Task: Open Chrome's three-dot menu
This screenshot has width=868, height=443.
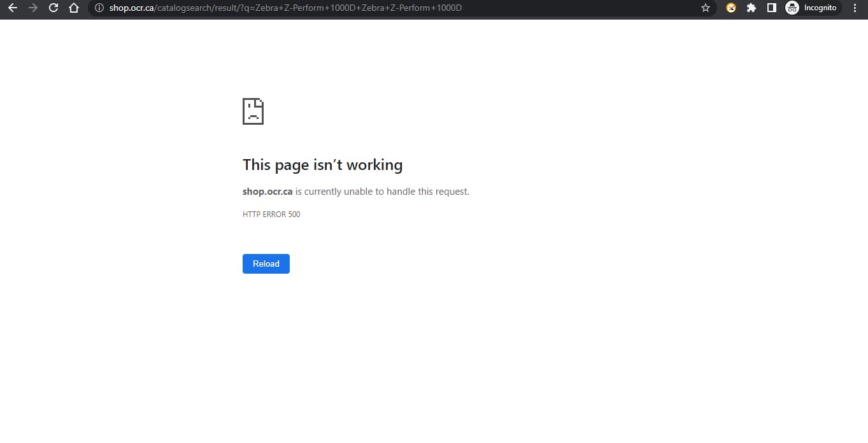Action: coord(855,8)
